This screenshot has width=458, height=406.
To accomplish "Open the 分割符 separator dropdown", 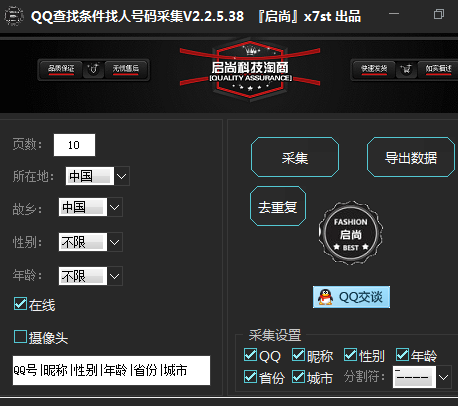I will point(422,377).
